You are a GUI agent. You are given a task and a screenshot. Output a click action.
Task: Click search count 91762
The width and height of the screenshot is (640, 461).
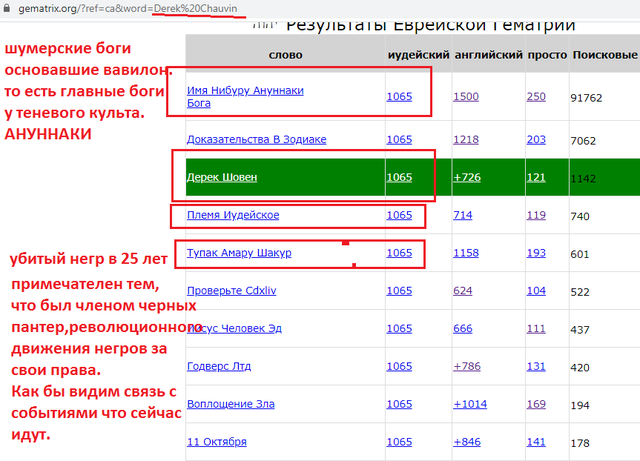(586, 98)
